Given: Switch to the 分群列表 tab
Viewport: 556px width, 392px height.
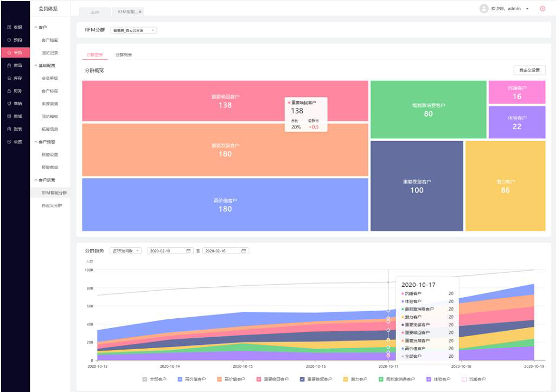Looking at the screenshot, I should tap(124, 55).
